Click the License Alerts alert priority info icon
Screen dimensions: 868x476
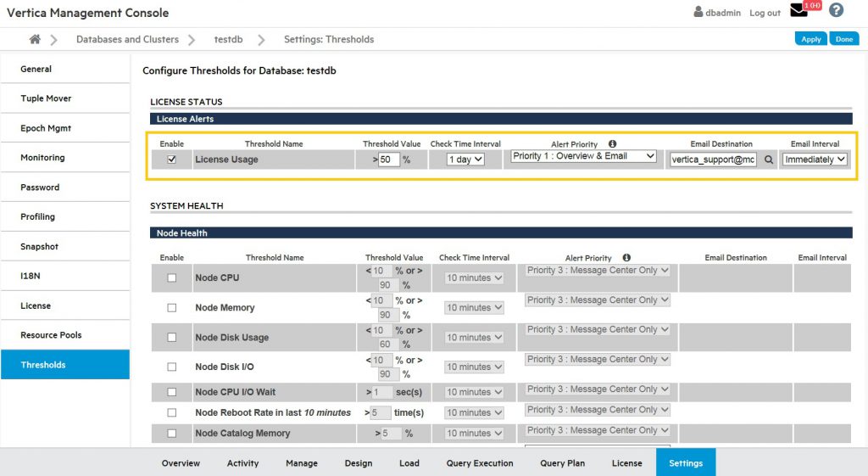pos(612,144)
